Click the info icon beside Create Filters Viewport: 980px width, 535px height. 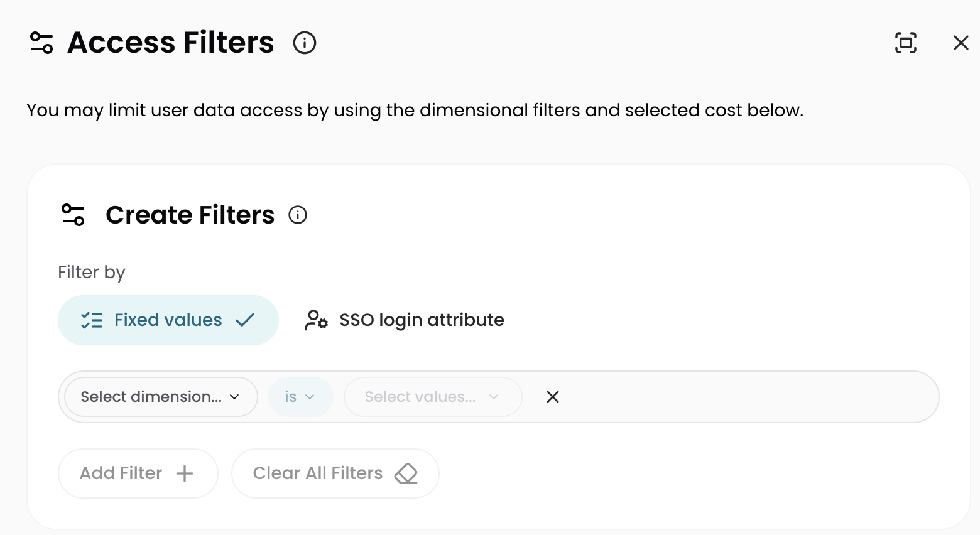(x=298, y=215)
